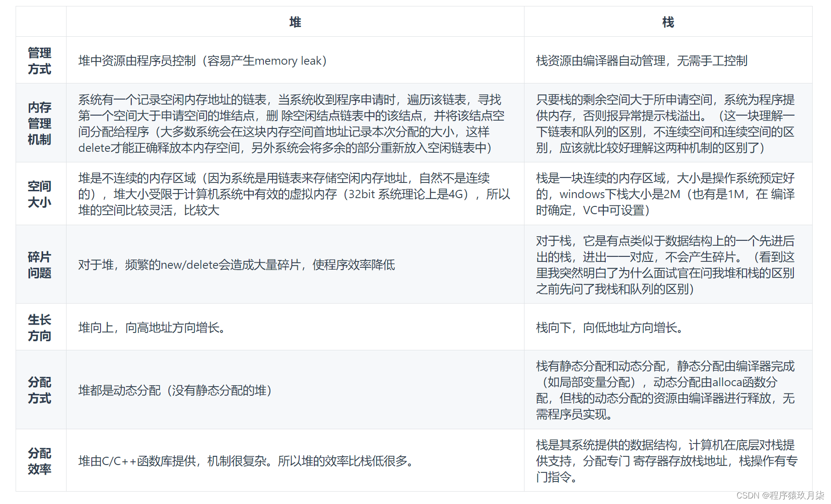Image resolution: width=831 pixels, height=504 pixels.
Task: Click cell 栈资源由编译器自动管理，无需手工控制
Action: 668,61
